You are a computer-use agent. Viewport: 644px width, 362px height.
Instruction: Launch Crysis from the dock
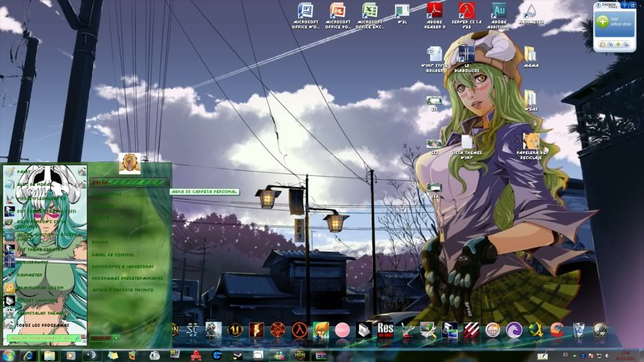pos(214,330)
